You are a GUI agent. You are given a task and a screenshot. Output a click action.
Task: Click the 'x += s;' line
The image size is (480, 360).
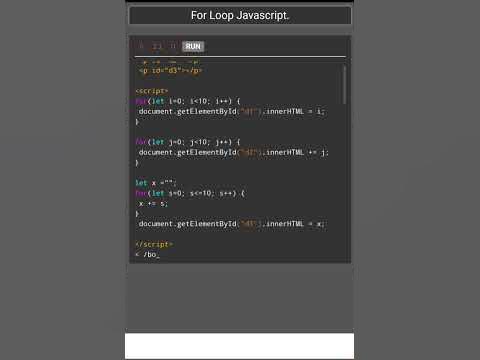point(153,204)
